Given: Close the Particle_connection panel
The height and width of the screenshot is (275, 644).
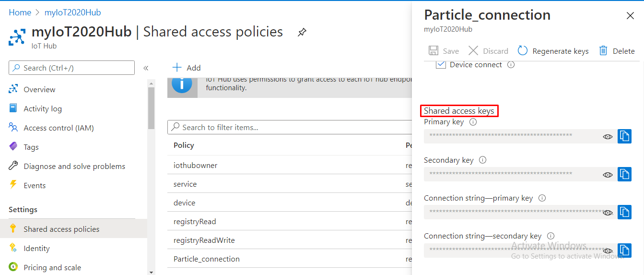Looking at the screenshot, I should (630, 16).
